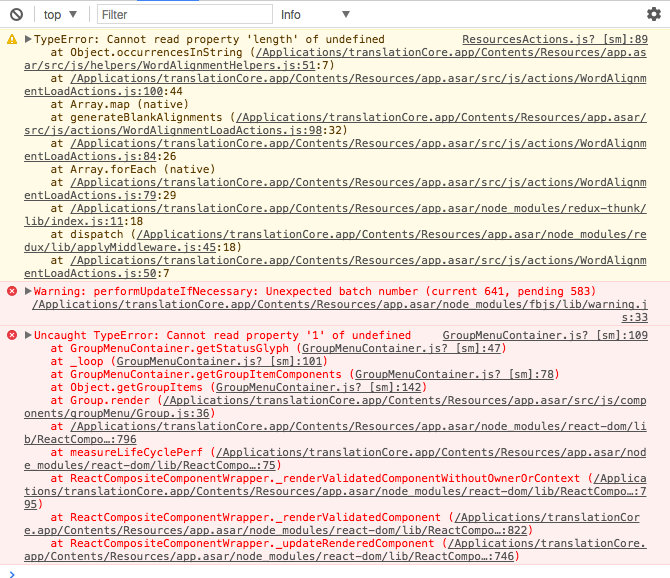Click the console prompt input line
Image resolution: width=670 pixels, height=578 pixels.
pos(335,573)
